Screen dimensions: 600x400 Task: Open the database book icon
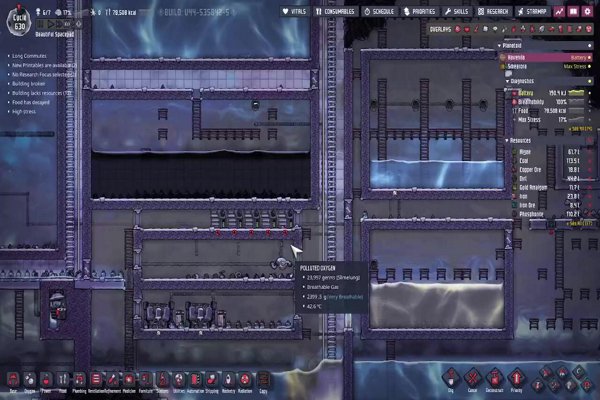(573, 11)
